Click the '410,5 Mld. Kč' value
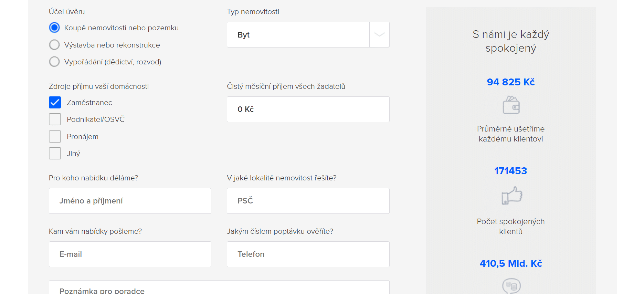Viewport: 644px width, 294px height. (511, 263)
